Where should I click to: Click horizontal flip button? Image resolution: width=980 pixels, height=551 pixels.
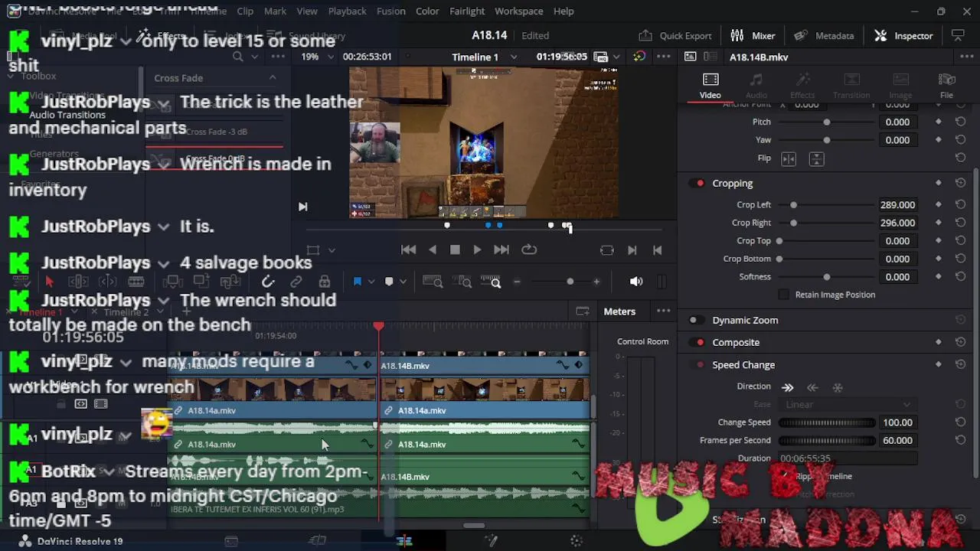click(x=789, y=158)
